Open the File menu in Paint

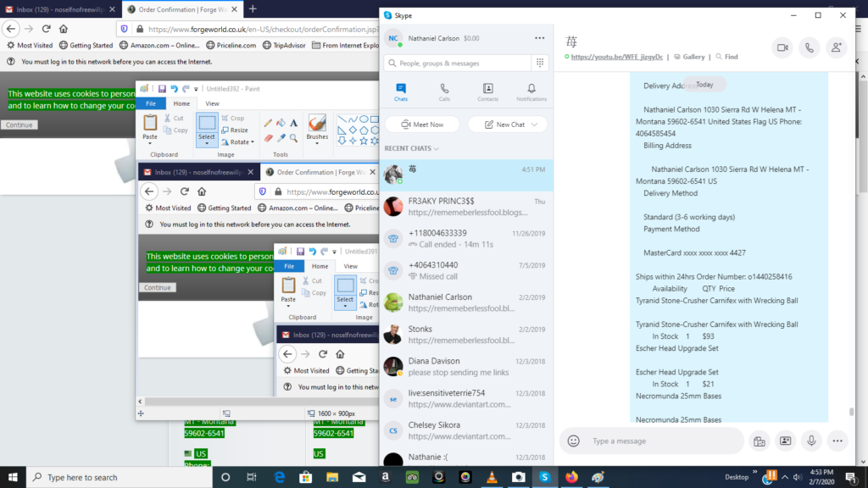point(151,103)
